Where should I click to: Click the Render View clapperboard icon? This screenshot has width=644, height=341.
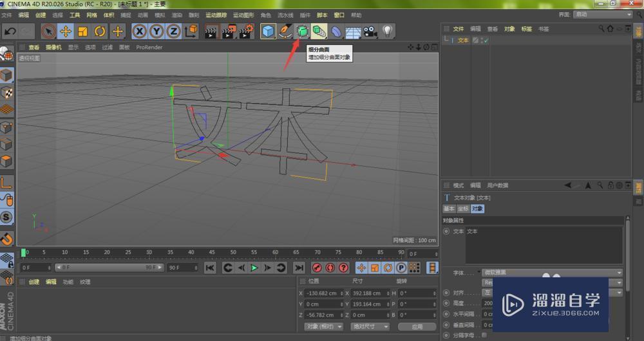point(211,31)
